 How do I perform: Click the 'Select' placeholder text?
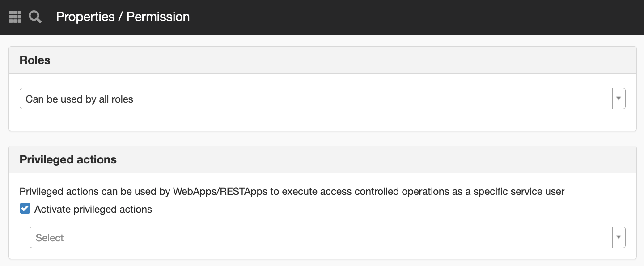(x=50, y=238)
